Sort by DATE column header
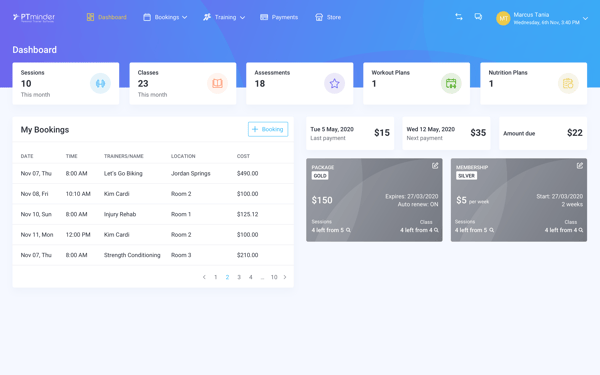Image resolution: width=600 pixels, height=375 pixels. pyautogui.click(x=27, y=156)
